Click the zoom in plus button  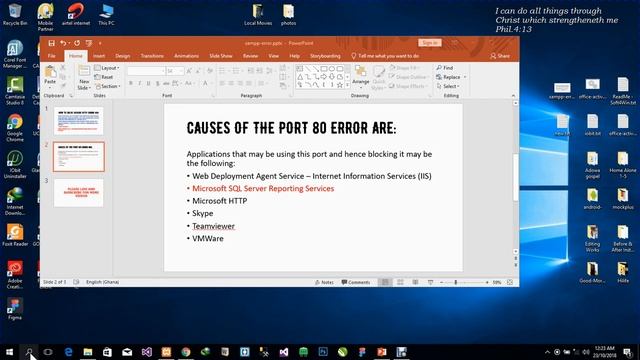point(487,282)
